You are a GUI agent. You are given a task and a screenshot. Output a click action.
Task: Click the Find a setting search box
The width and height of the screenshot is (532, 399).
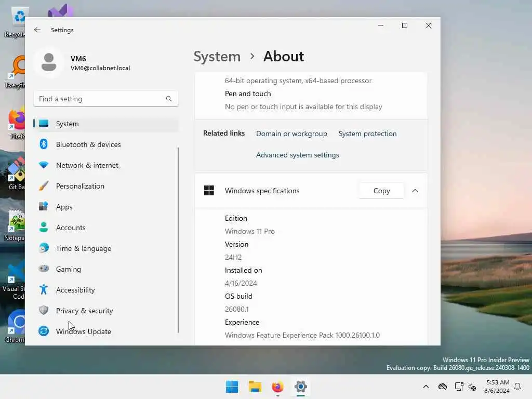[106, 99]
